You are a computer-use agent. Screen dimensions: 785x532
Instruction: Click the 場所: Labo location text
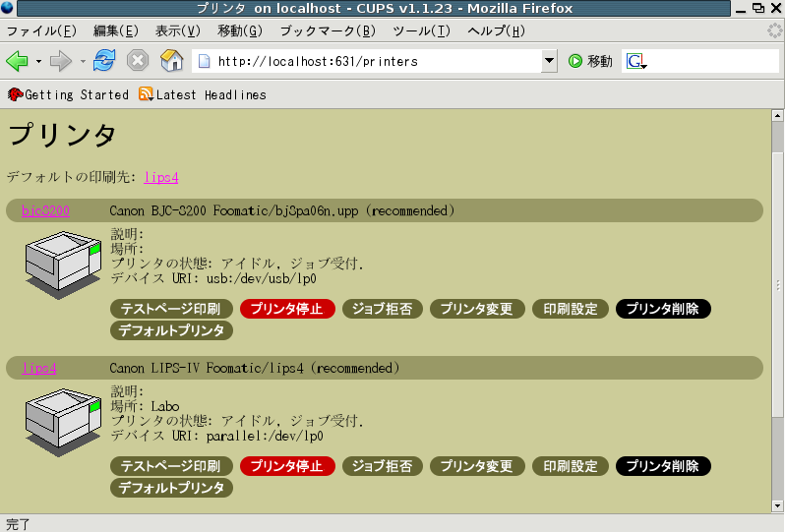click(x=146, y=406)
